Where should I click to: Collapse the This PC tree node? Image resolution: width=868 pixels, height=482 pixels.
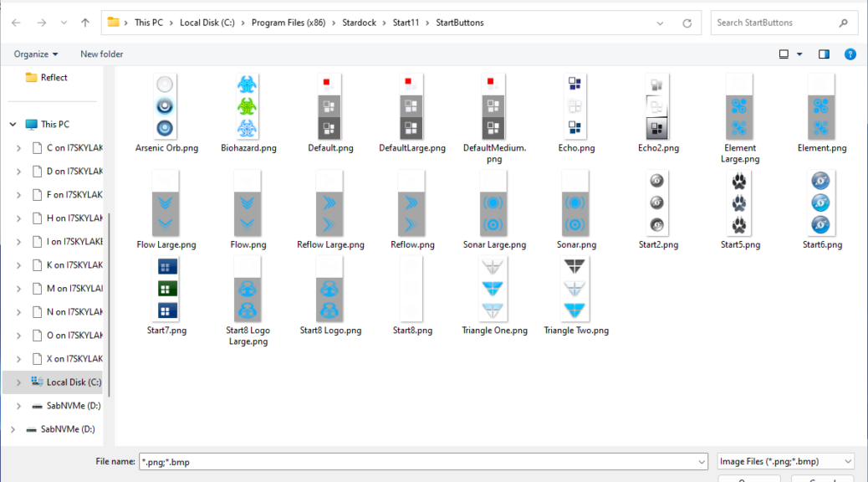(x=13, y=125)
